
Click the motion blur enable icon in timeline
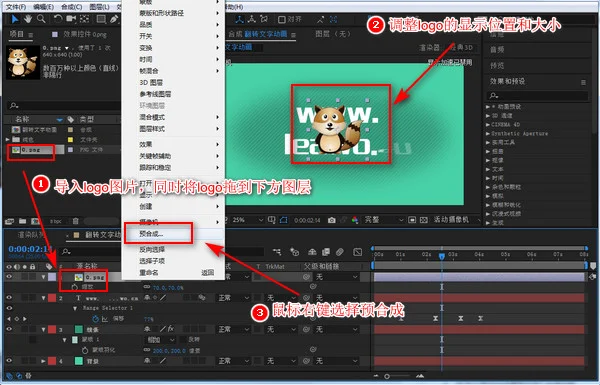click(x=340, y=252)
